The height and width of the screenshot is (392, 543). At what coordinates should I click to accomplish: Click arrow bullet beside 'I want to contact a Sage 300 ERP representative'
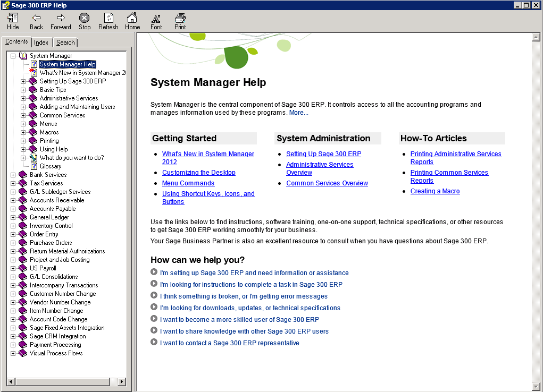coord(154,342)
